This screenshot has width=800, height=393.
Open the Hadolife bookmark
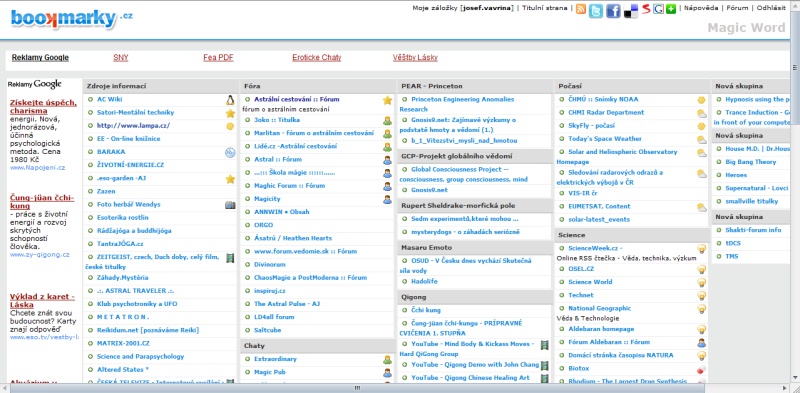point(424,281)
